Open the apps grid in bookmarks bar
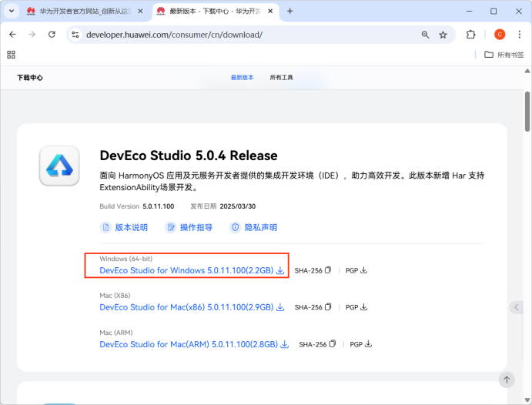532x405 pixels. [12, 55]
